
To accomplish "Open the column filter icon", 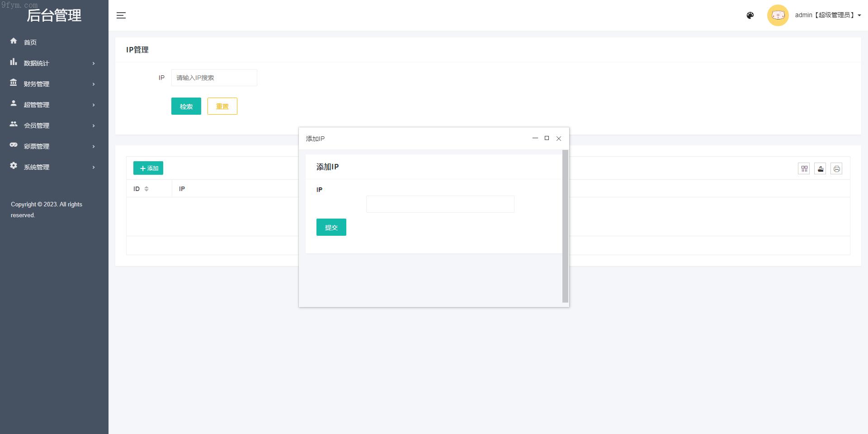I will click(x=804, y=169).
